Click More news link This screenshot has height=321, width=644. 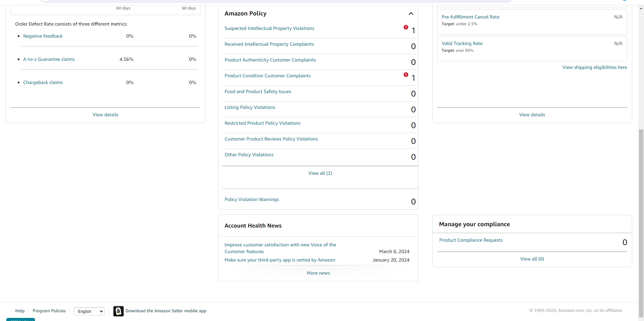318,273
